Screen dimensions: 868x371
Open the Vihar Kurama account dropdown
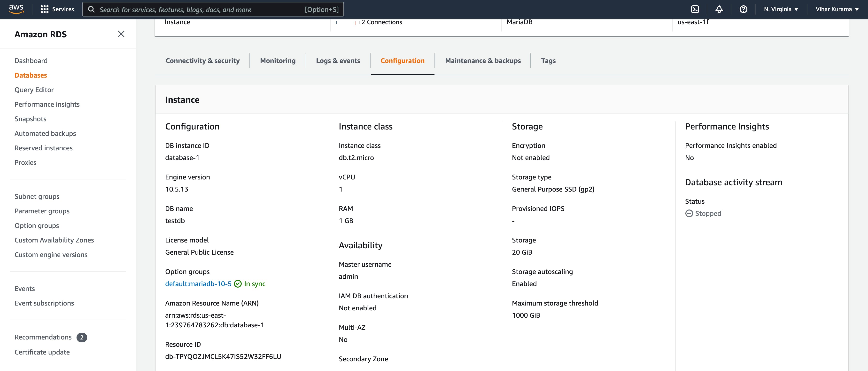coord(837,9)
